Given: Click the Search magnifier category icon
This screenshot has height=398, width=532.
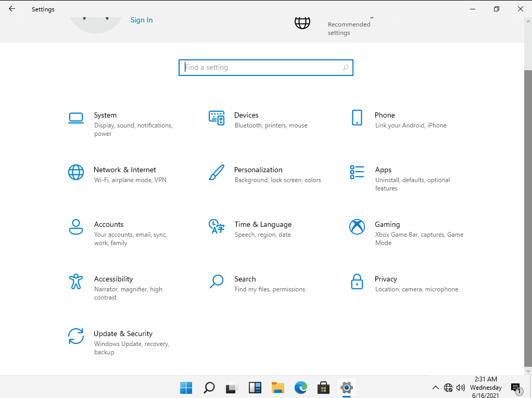Looking at the screenshot, I should click(x=217, y=281).
